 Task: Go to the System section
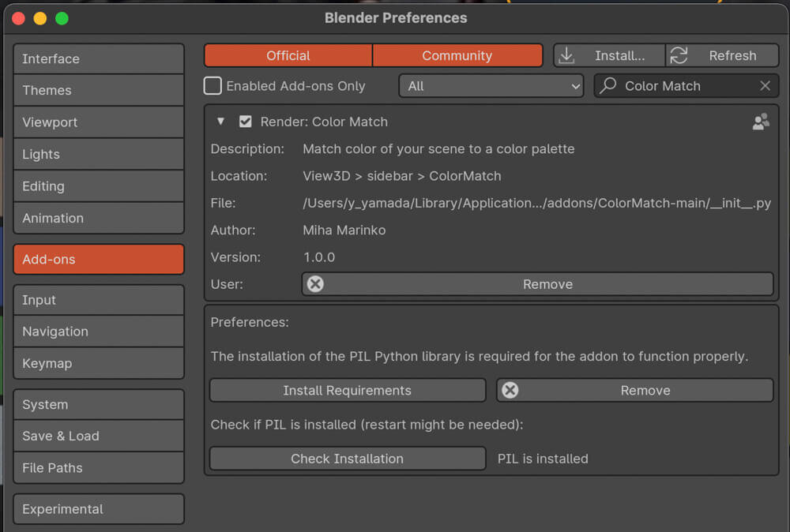click(99, 405)
